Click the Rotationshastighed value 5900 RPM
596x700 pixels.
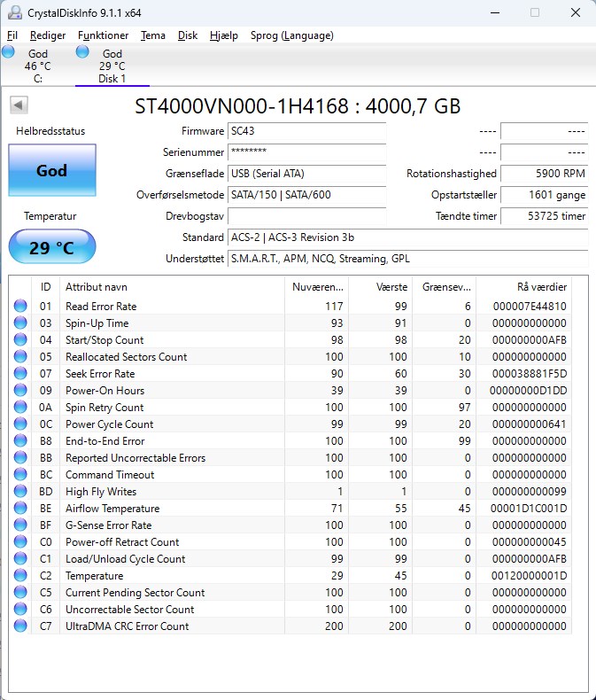pyautogui.click(x=545, y=174)
